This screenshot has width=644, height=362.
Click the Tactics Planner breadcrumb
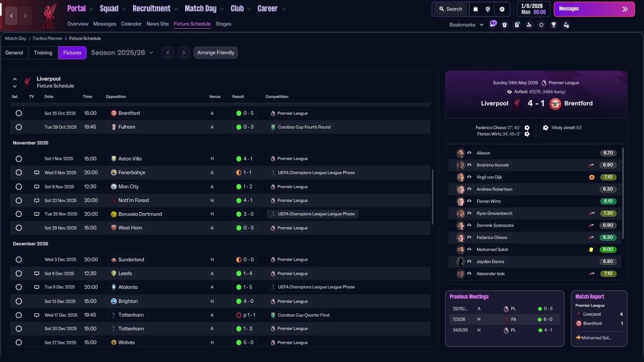click(x=47, y=39)
